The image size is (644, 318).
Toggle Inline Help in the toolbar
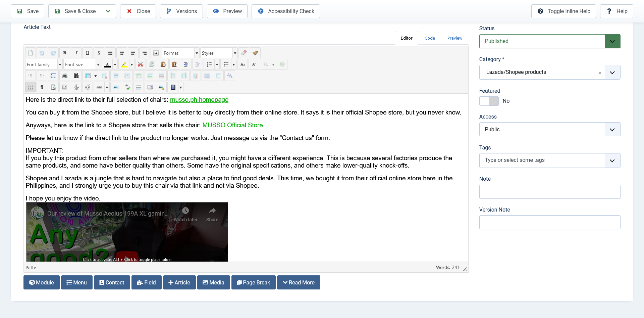point(563,11)
